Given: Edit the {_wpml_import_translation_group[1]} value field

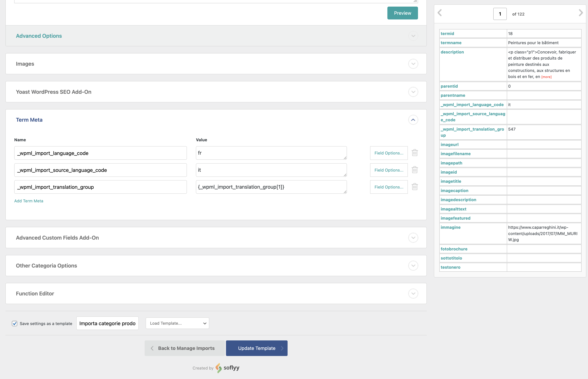Looking at the screenshot, I should click(271, 187).
